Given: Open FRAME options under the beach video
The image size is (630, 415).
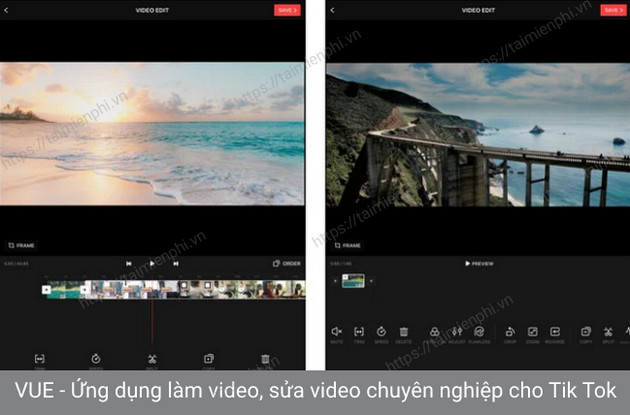Looking at the screenshot, I should pyautogui.click(x=22, y=244).
